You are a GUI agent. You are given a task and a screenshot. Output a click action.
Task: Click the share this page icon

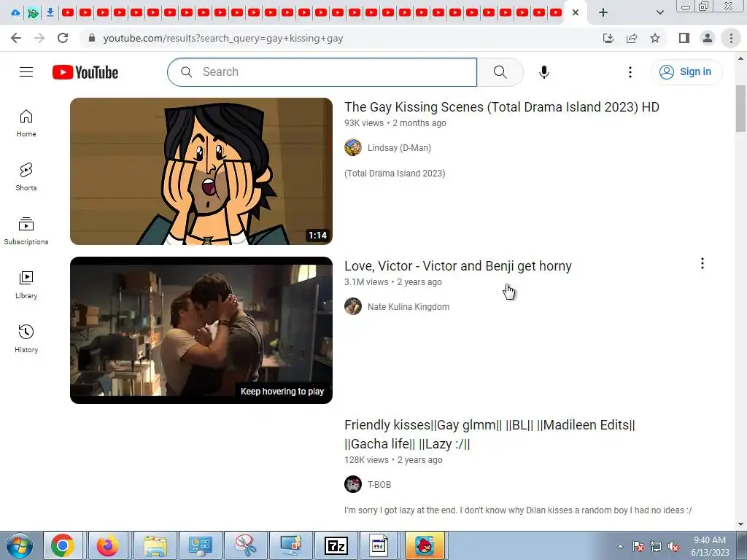pos(632,38)
